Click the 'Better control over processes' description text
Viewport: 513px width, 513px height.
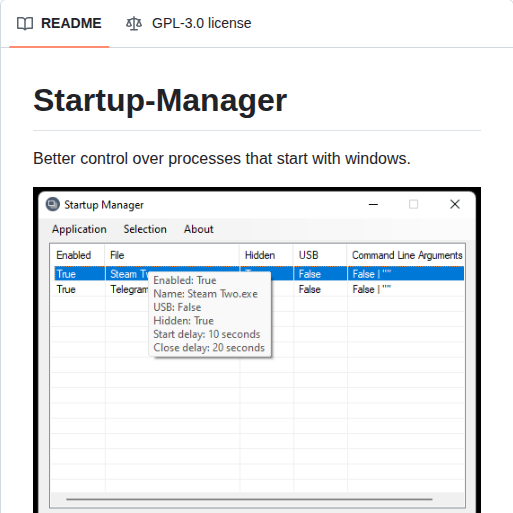(222, 158)
